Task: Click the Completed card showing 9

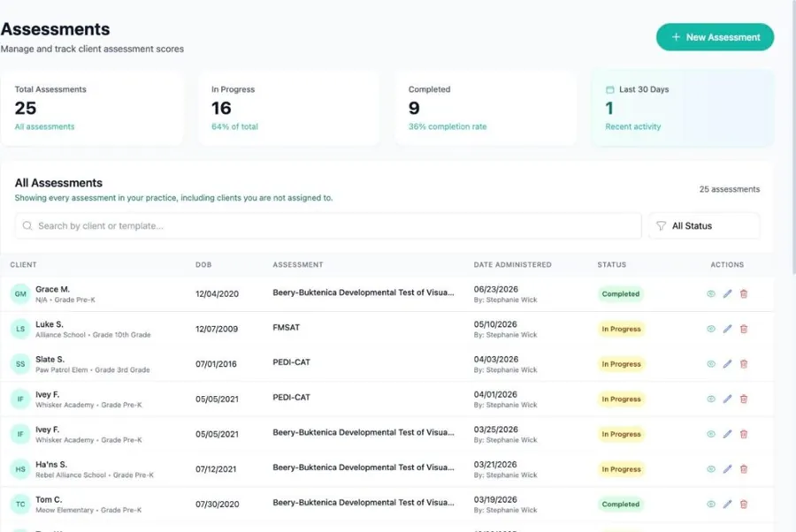Action: (486, 109)
